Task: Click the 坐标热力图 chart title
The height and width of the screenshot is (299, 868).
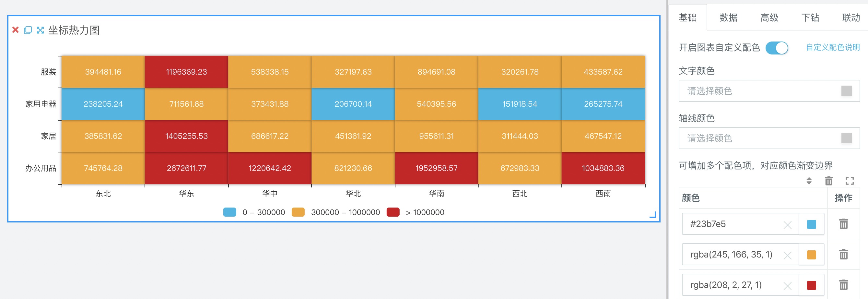Action: point(74,30)
